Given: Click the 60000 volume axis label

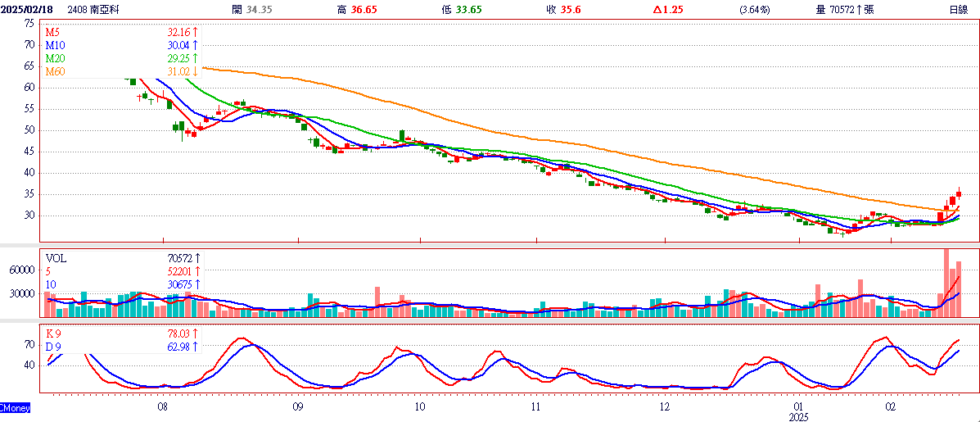Looking at the screenshot, I should coord(24,270).
